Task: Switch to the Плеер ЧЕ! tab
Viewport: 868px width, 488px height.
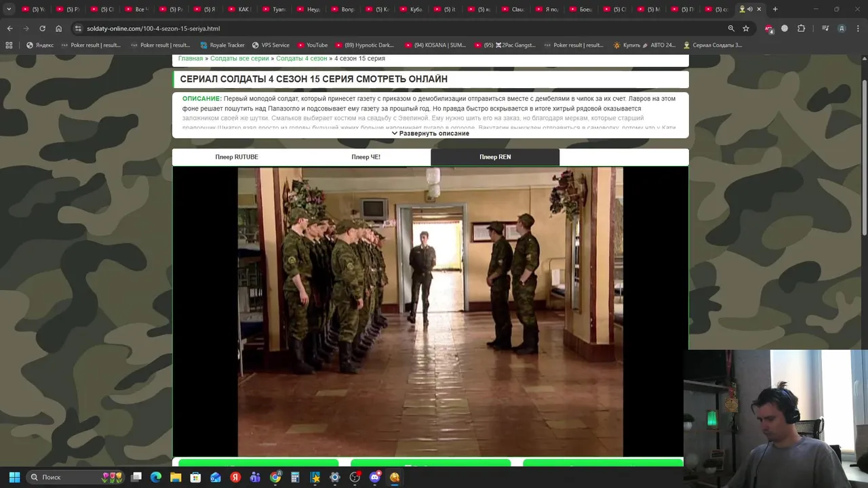Action: click(366, 157)
